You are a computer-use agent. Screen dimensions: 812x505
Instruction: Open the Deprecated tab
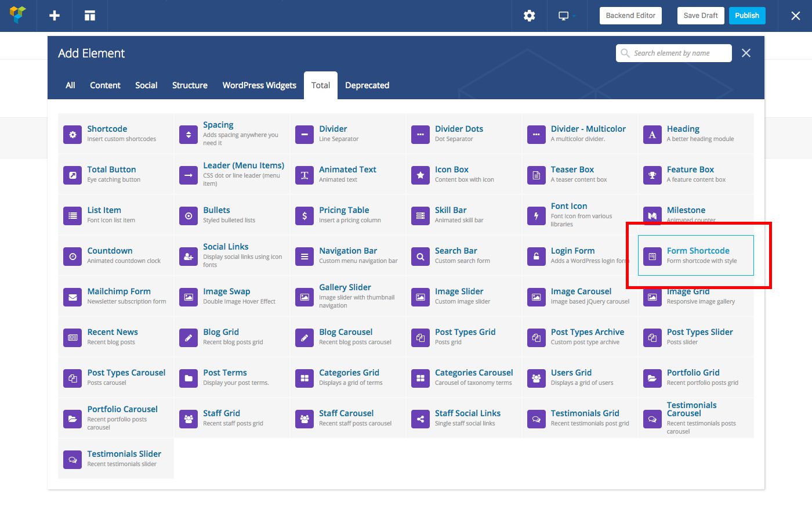click(367, 85)
